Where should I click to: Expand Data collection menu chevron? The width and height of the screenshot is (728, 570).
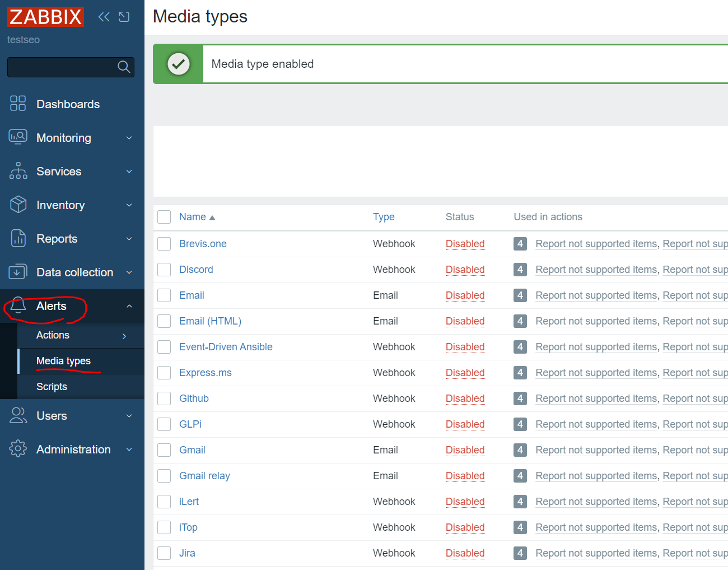(129, 272)
